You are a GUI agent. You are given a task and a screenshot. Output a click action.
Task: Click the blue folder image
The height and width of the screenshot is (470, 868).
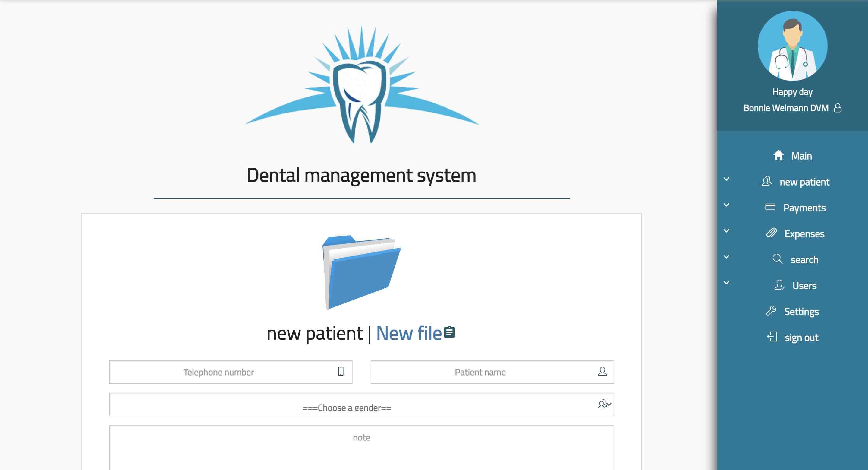point(362,272)
